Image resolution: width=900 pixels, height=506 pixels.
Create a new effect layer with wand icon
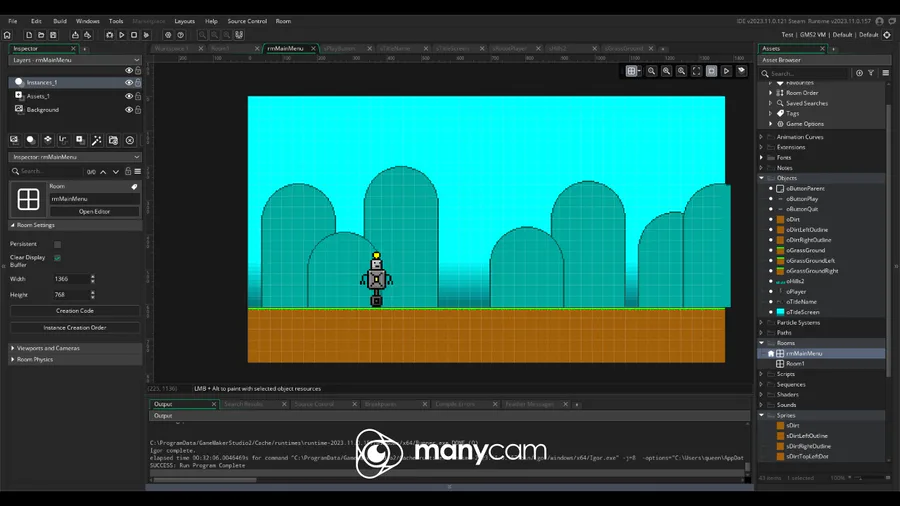[97, 140]
